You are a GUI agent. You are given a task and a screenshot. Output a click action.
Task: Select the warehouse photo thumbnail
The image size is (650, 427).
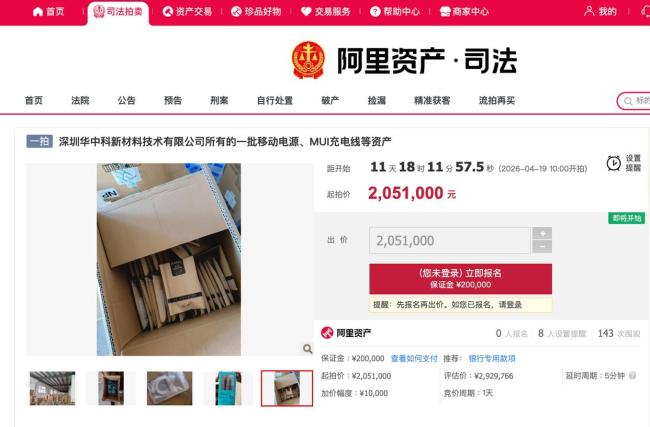click(x=52, y=388)
